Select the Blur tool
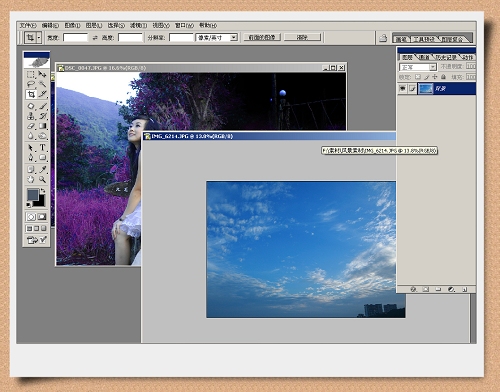500x392 pixels. point(31,136)
